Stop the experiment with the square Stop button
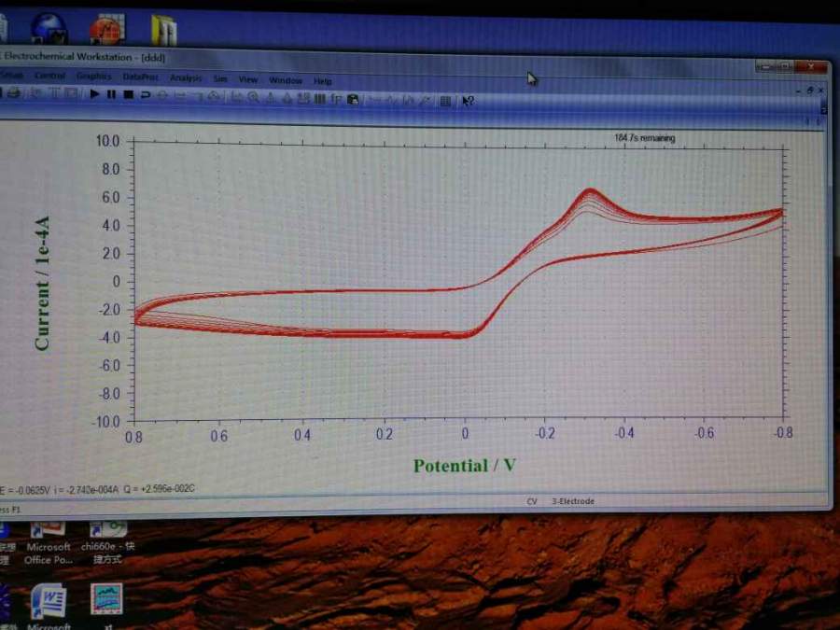 tap(128, 94)
